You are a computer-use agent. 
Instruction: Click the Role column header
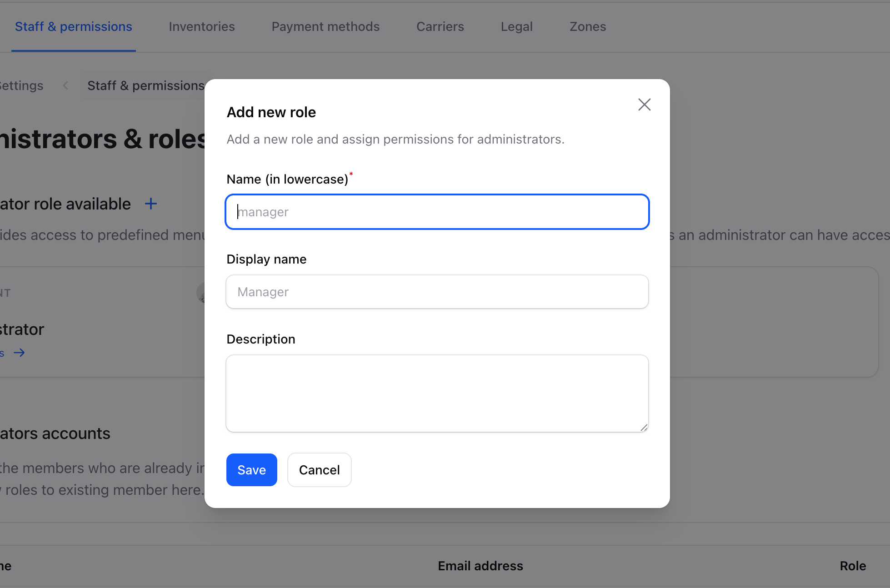pyautogui.click(x=853, y=566)
